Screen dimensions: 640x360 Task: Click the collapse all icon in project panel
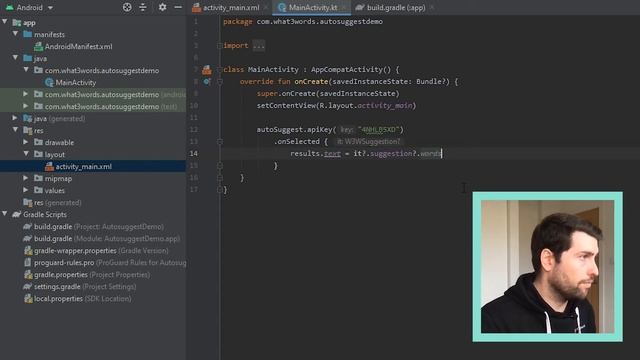143,7
